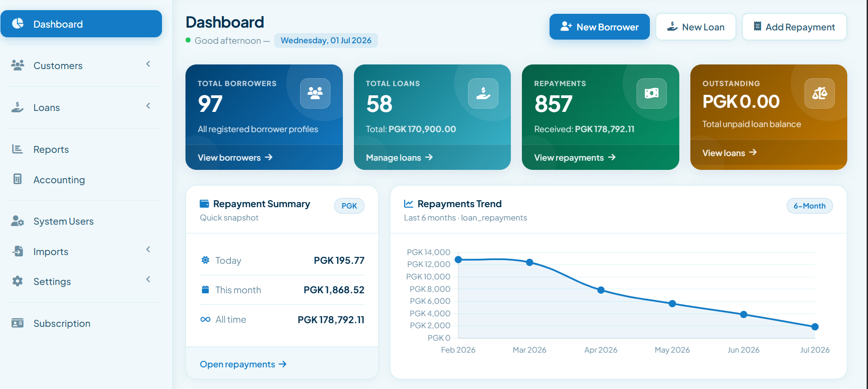Click the calendar icon next to This month

tap(205, 290)
